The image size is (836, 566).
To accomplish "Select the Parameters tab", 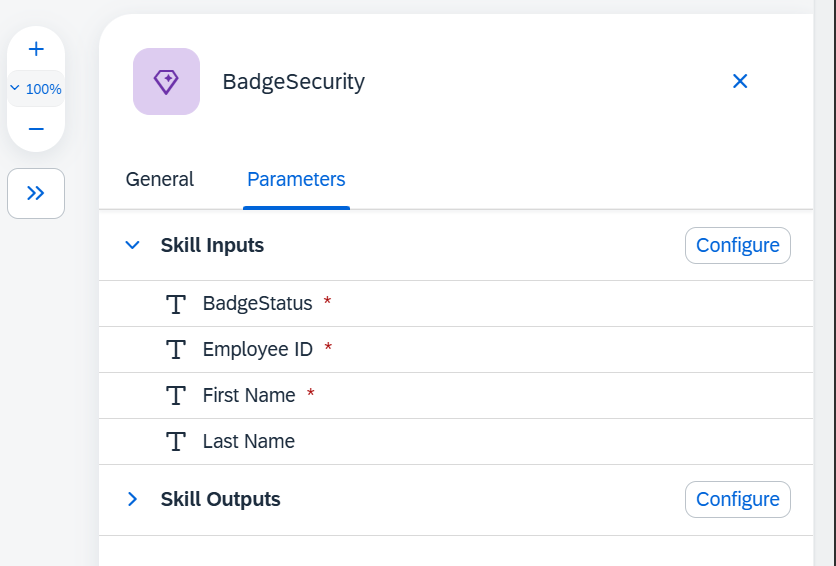I will [x=296, y=179].
